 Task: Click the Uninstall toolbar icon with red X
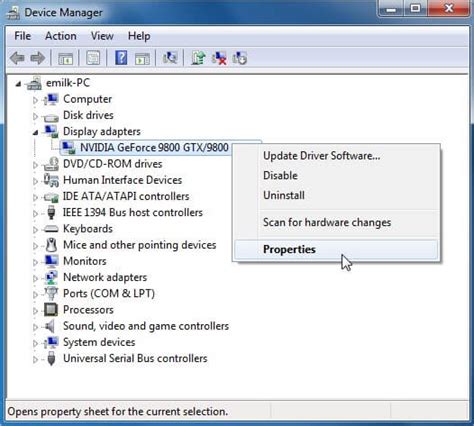click(x=219, y=58)
